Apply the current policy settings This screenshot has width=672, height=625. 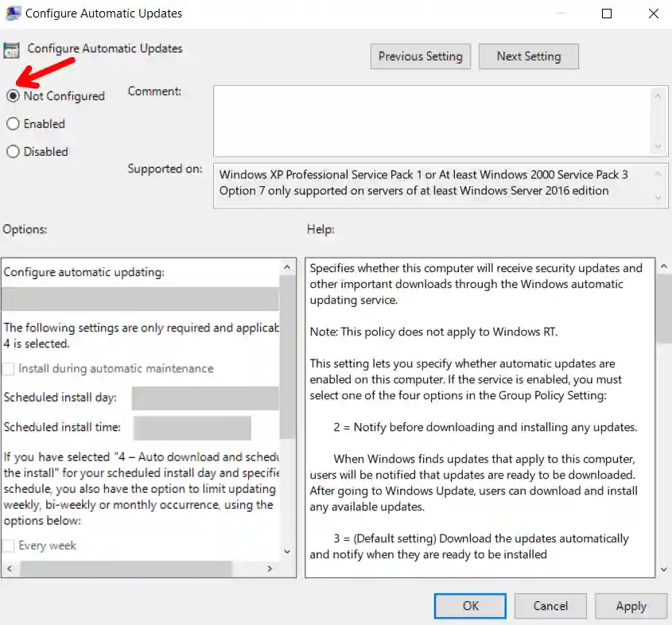631,605
